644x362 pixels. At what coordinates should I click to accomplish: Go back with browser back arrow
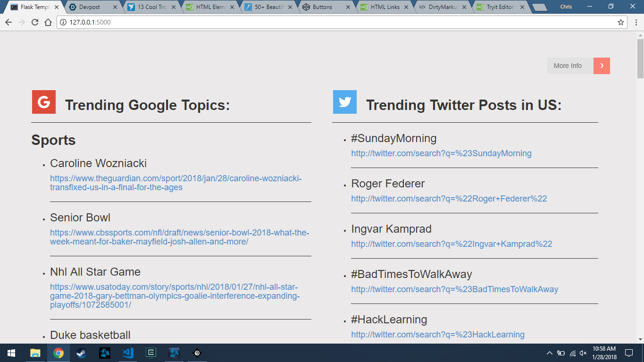(8, 22)
